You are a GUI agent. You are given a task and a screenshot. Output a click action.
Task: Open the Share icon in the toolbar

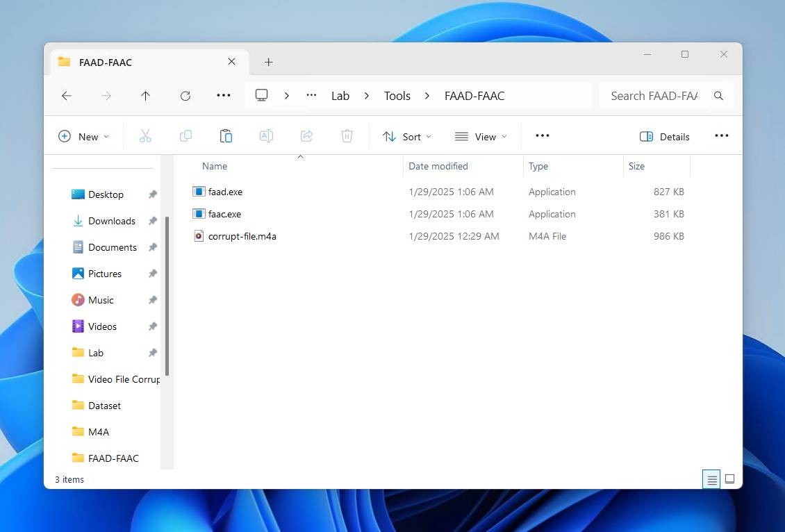point(306,136)
